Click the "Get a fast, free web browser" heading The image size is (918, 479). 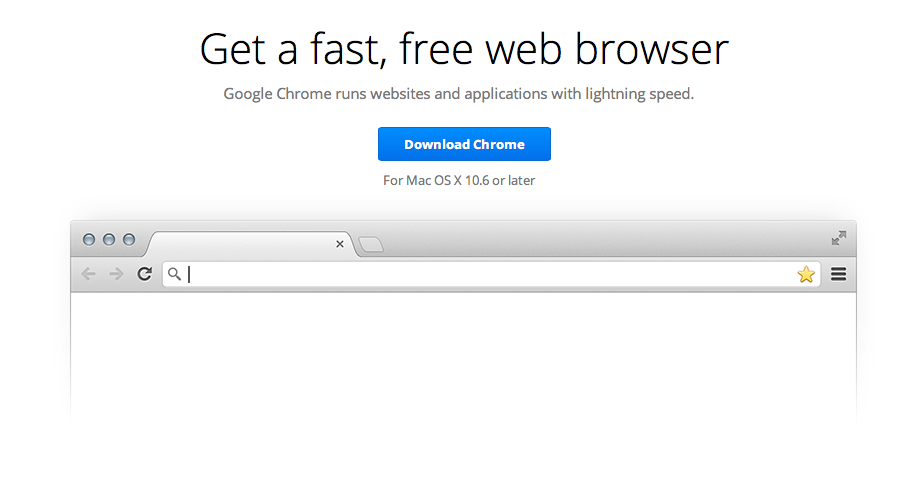(464, 49)
